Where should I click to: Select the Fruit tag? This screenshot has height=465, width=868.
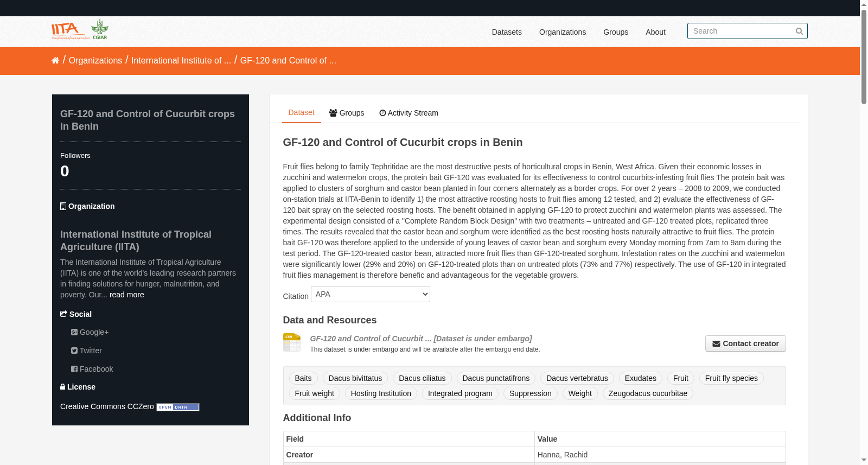(681, 378)
